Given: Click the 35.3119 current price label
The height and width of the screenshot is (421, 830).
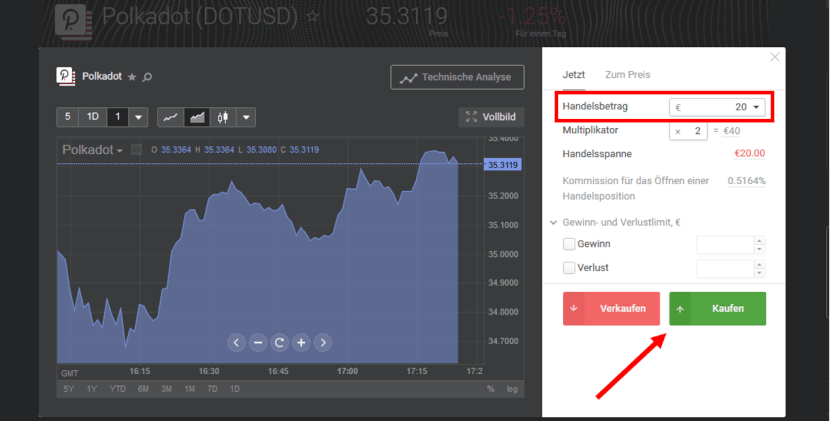Looking at the screenshot, I should 502,165.
